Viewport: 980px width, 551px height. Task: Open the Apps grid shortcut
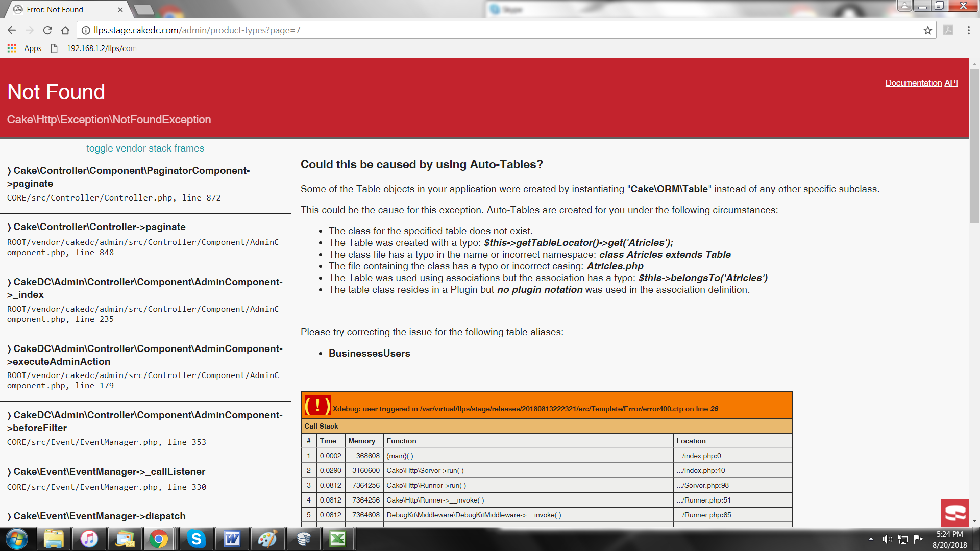(x=24, y=48)
